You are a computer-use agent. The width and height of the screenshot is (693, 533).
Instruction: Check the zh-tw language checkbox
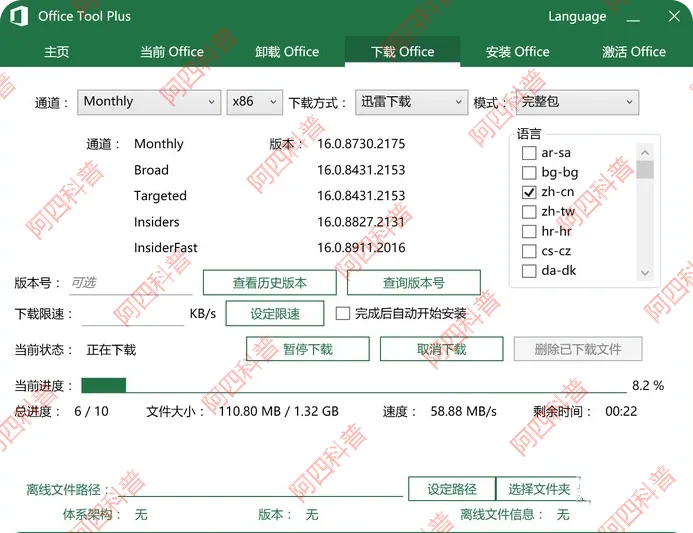(x=529, y=212)
